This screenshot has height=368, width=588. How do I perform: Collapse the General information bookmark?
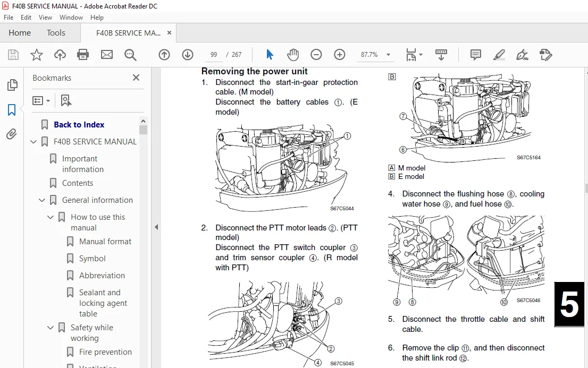coord(42,200)
